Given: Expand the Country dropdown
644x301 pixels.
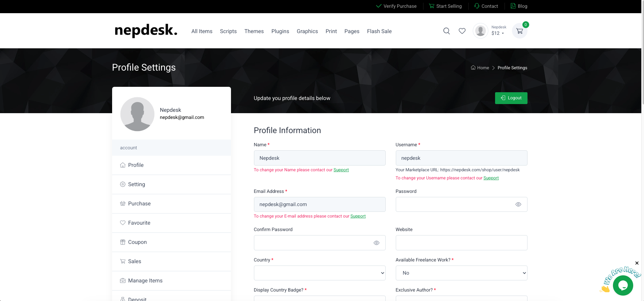Looking at the screenshot, I should click(319, 273).
